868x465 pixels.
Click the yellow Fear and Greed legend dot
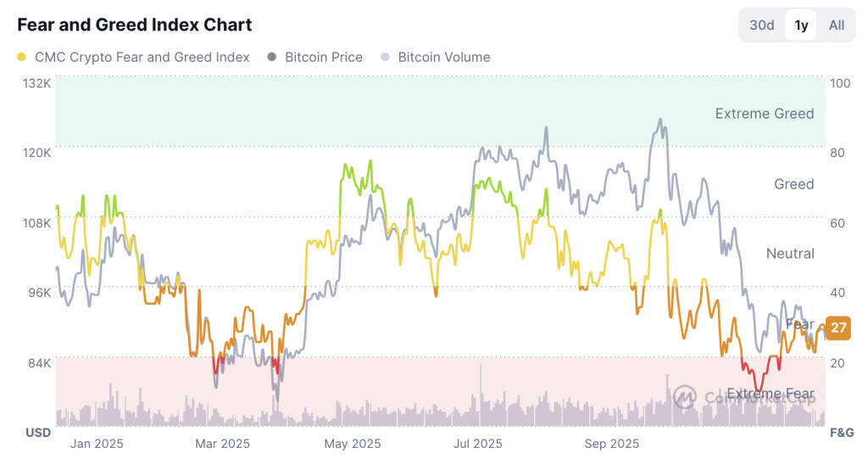tap(22, 58)
